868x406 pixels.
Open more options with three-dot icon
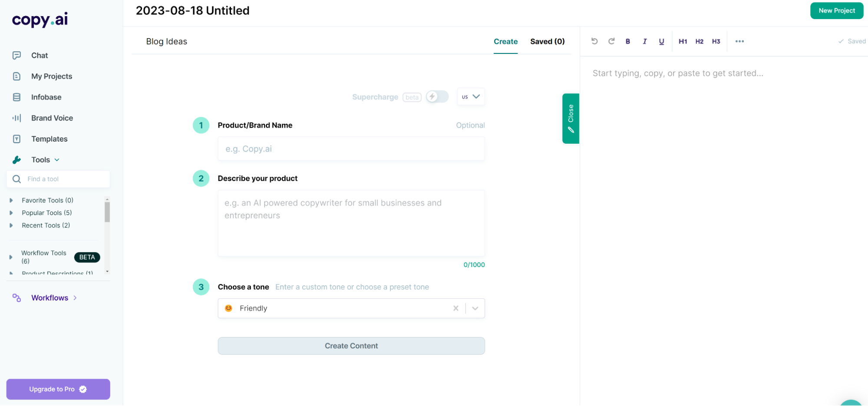tap(739, 41)
